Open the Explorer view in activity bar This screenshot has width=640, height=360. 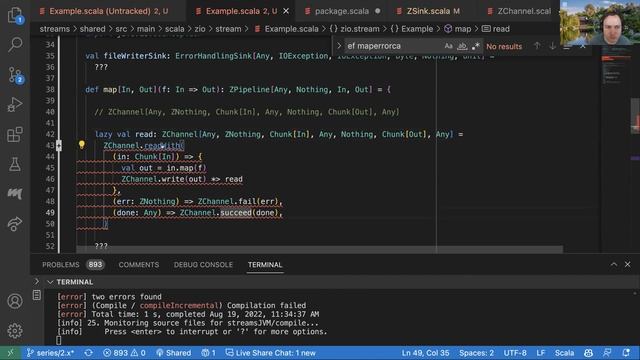pos(15,15)
